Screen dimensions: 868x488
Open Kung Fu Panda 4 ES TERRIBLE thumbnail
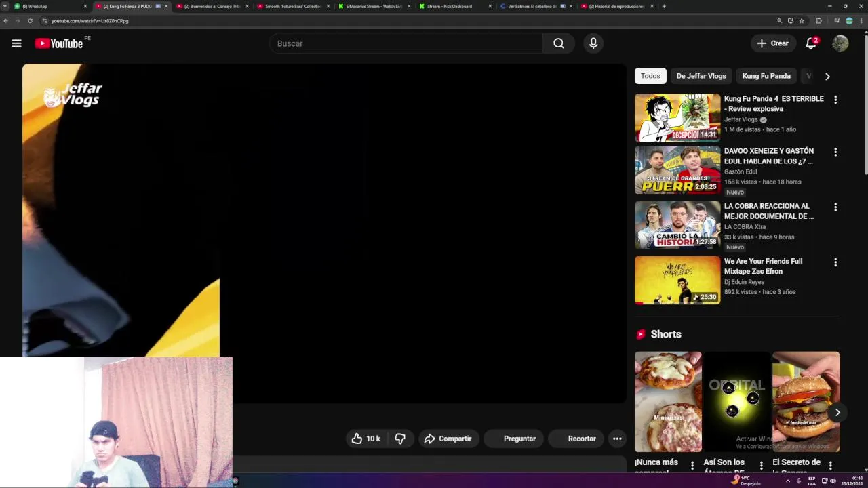click(677, 118)
